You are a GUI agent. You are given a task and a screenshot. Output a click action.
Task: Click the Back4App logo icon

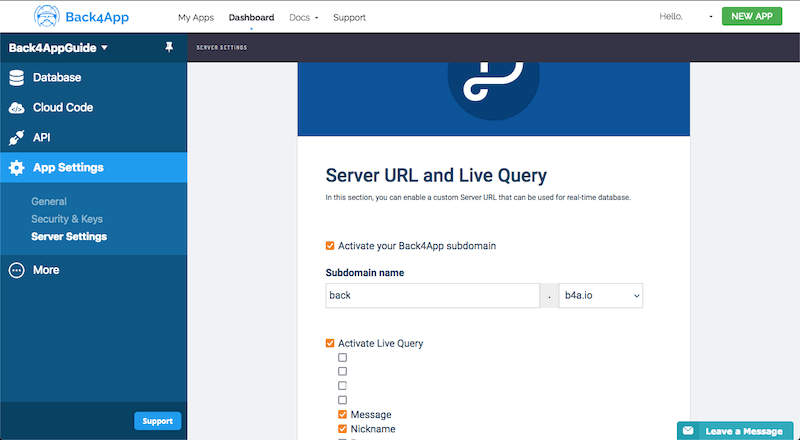[47, 16]
